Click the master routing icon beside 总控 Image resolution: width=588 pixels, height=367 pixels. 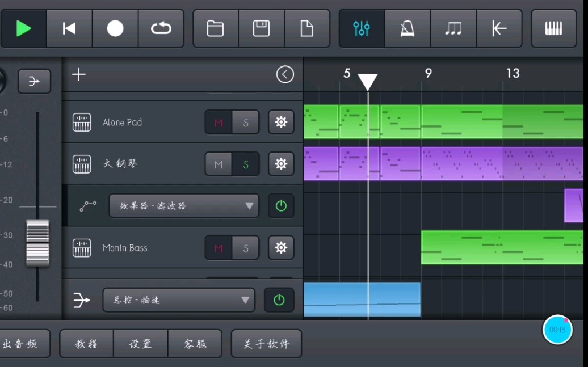point(82,300)
